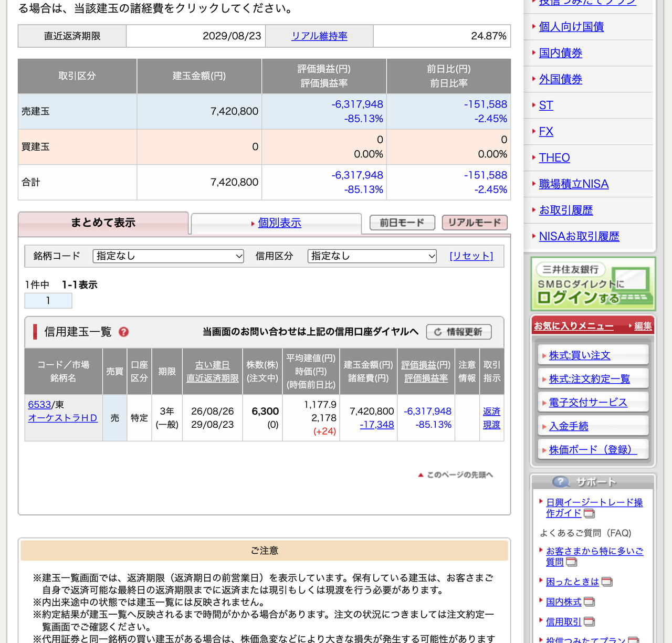Open popup icon beside 信用取引 support link

click(x=589, y=621)
